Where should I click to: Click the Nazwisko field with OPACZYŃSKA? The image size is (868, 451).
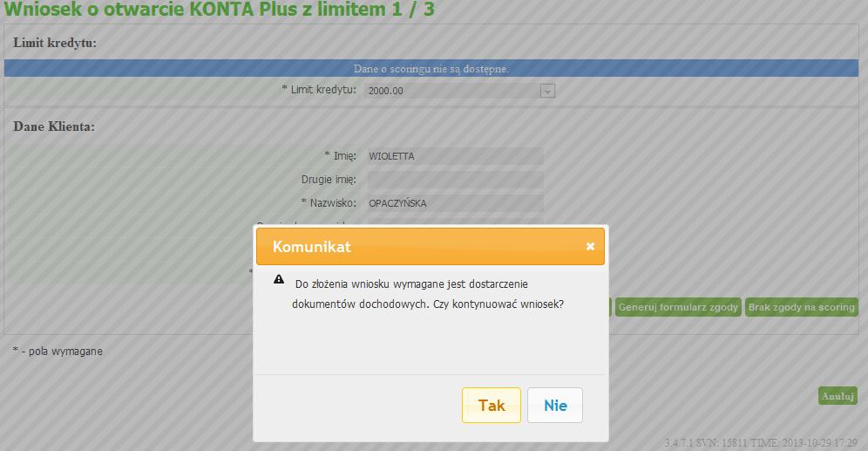coord(455,203)
